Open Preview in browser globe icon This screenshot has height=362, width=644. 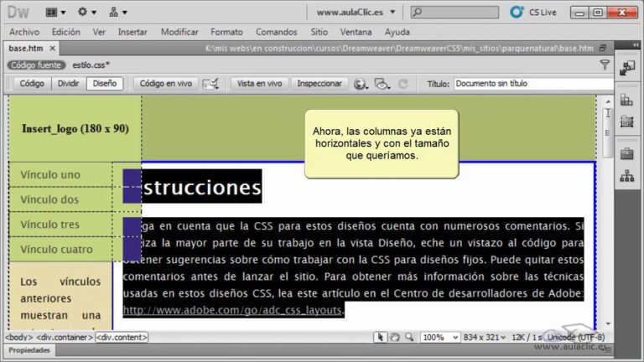click(361, 84)
